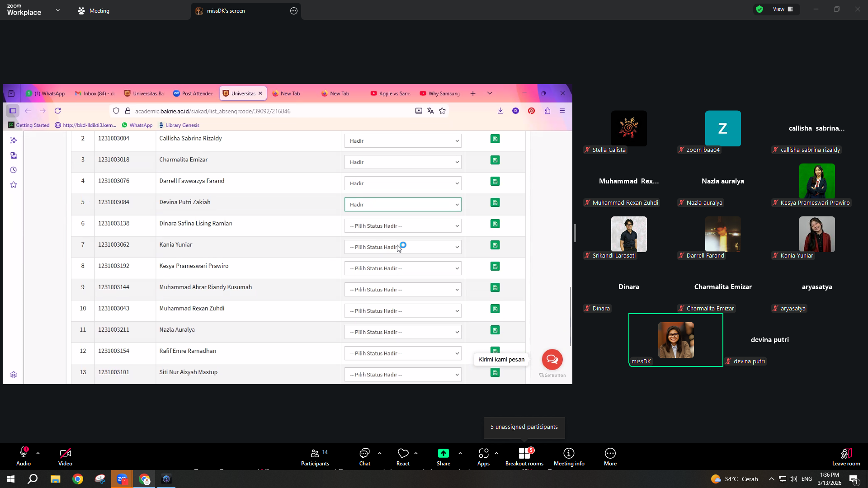Save attendance for Muhammad Abrar Riandy Kusumah

(x=495, y=287)
